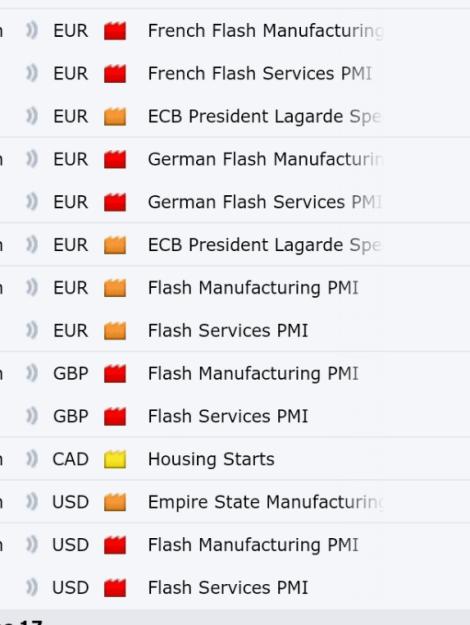Open USD Flash Manufacturing PMI event
Screen dimensions: 470x625
pos(253,545)
